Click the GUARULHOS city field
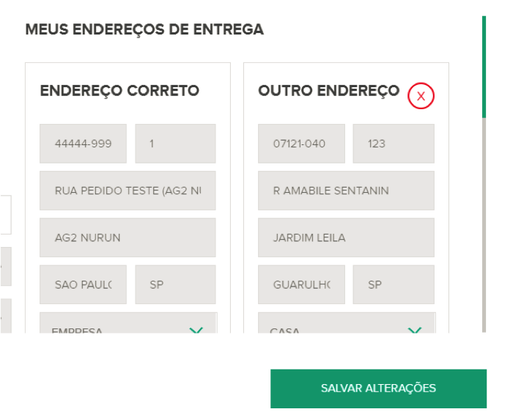This screenshot has width=513, height=420. 301,284
